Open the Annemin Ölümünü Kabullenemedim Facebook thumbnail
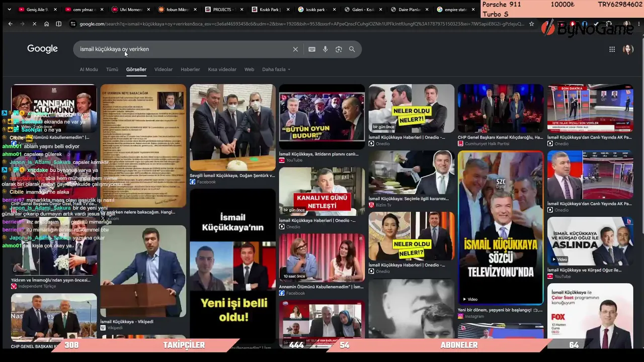 click(322, 257)
